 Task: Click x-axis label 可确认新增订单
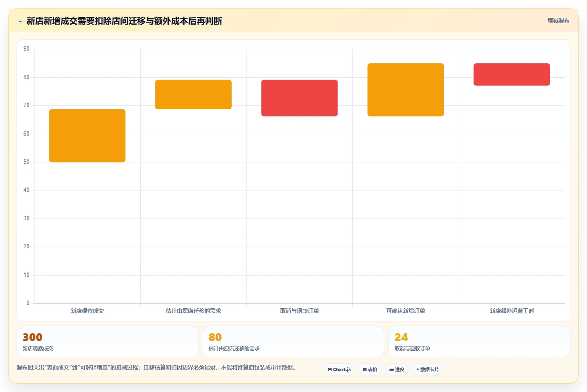(x=406, y=311)
